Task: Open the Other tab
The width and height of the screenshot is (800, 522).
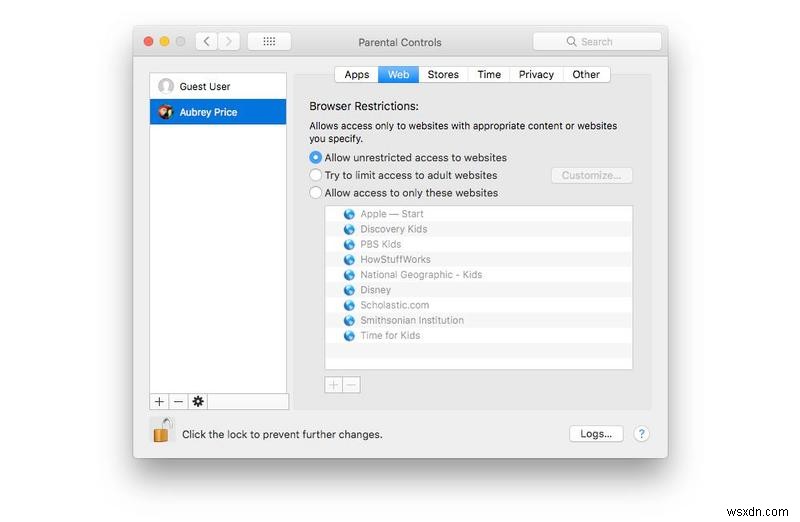Action: (586, 74)
